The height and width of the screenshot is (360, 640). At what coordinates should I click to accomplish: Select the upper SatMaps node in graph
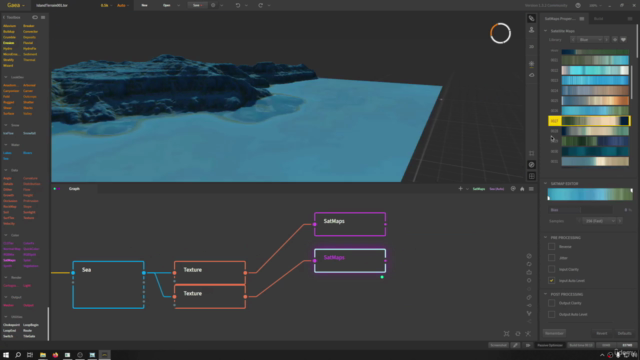(350, 224)
